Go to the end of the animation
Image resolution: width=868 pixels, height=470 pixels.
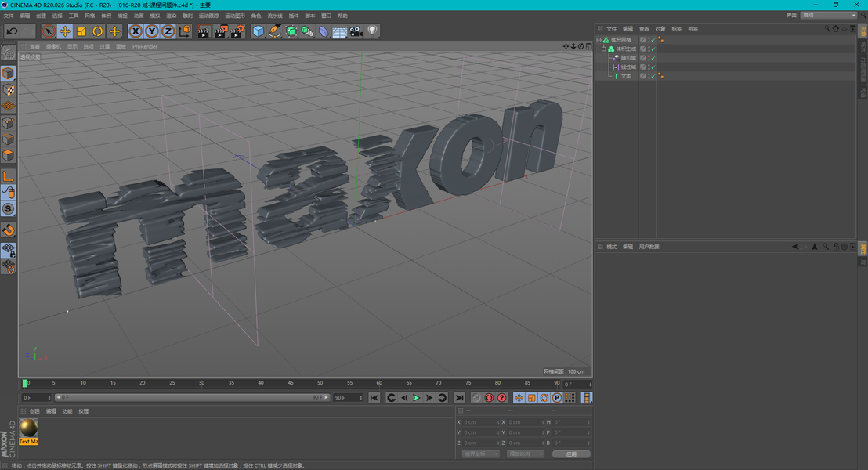click(x=459, y=397)
